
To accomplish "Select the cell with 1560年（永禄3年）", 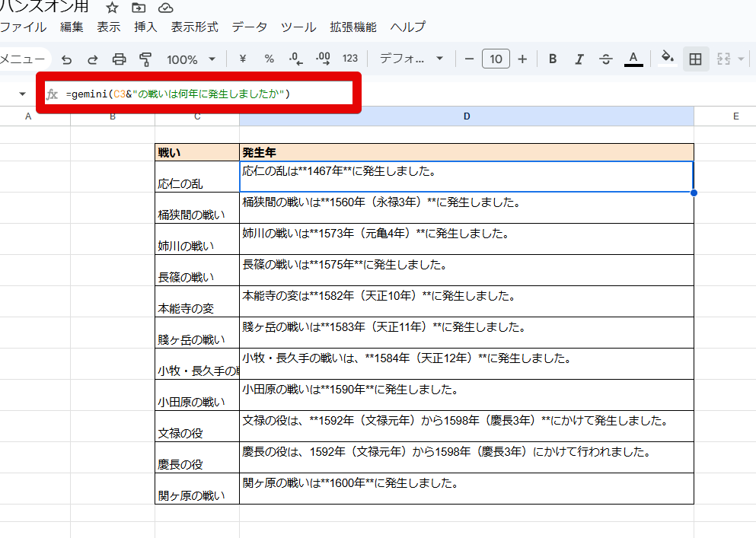I will (x=467, y=208).
